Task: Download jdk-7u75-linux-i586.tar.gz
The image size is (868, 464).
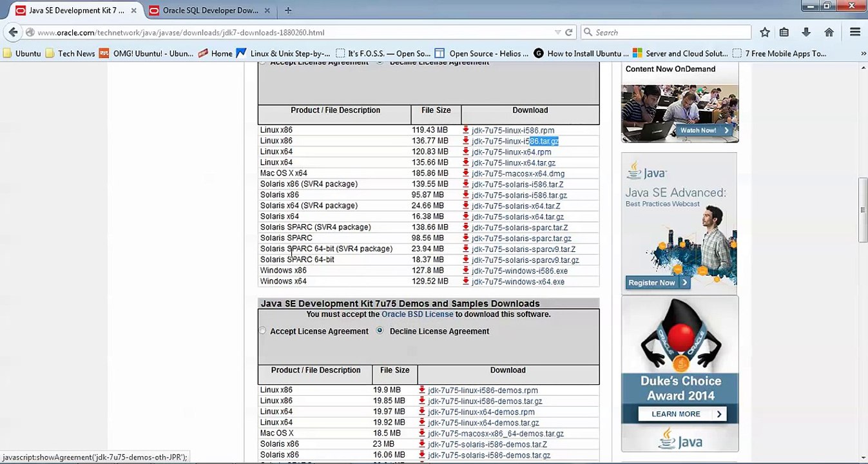Action: click(515, 141)
